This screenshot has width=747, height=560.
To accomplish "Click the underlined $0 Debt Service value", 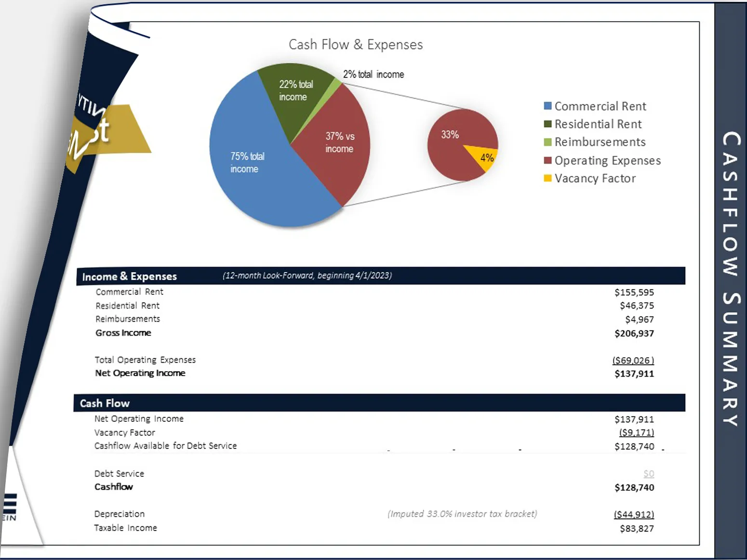I will tap(649, 474).
